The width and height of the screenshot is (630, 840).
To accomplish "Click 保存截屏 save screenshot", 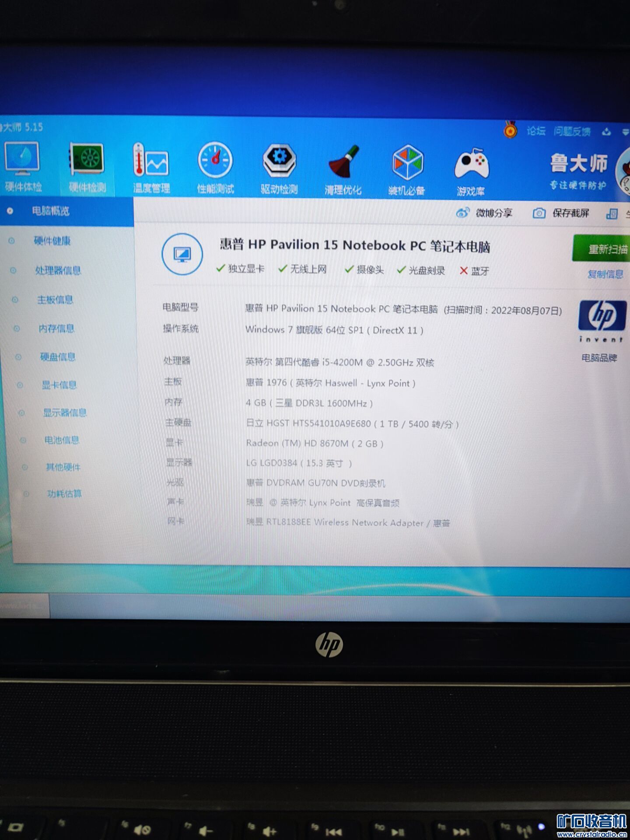I will (561, 213).
